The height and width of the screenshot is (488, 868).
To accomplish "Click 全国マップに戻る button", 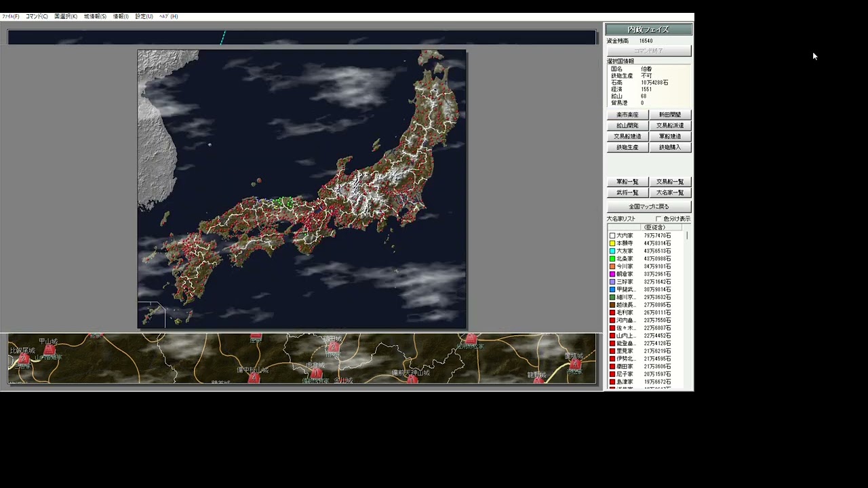I will pyautogui.click(x=649, y=207).
